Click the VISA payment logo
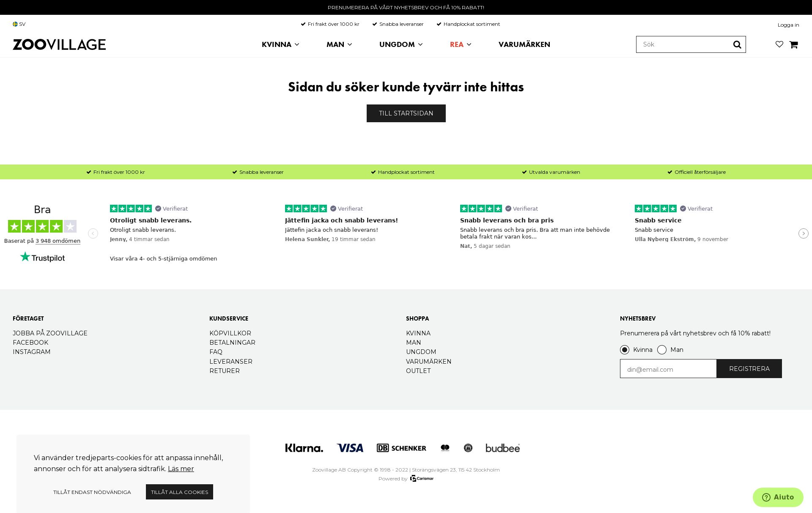This screenshot has height=513, width=812. 350,448
